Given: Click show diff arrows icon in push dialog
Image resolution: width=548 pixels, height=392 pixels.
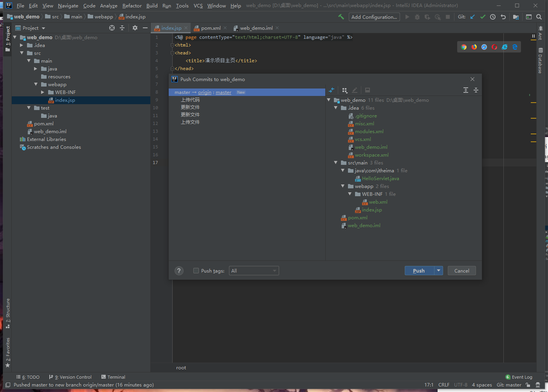Looking at the screenshot, I should 332,90.
